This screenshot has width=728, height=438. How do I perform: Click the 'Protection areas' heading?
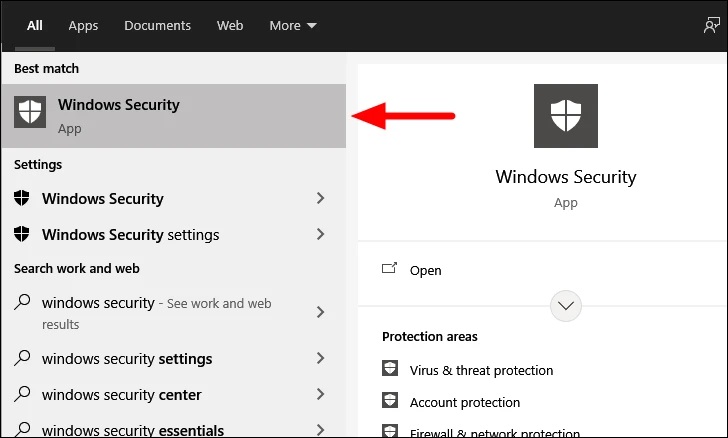click(x=429, y=337)
